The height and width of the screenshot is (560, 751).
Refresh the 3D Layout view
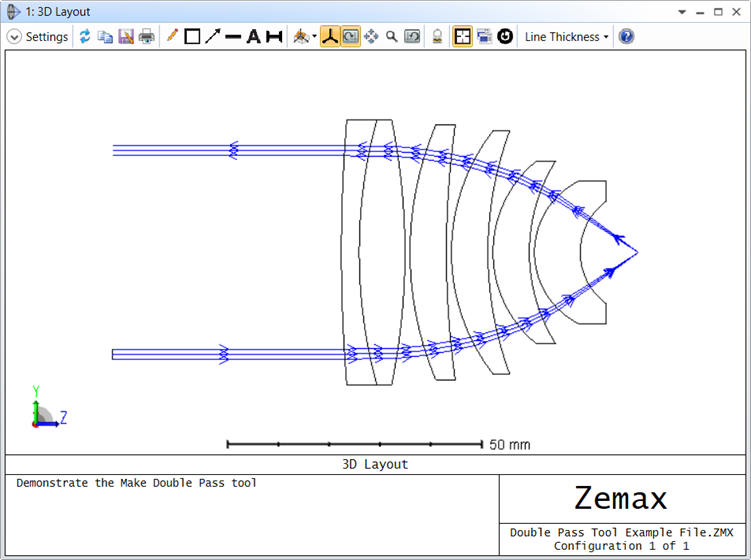85,36
